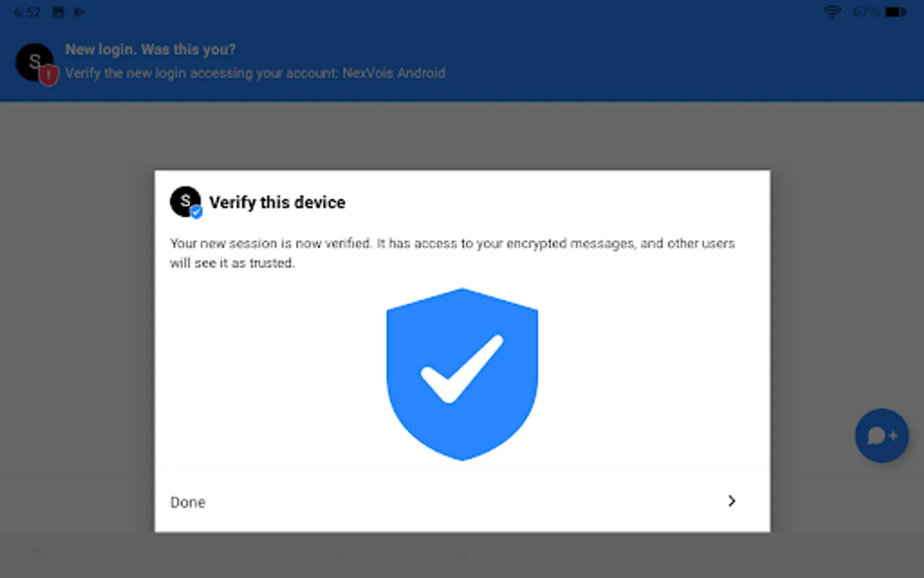Viewport: 924px width, 578px height.
Task: Click the 67% battery percentage
Action: (866, 12)
